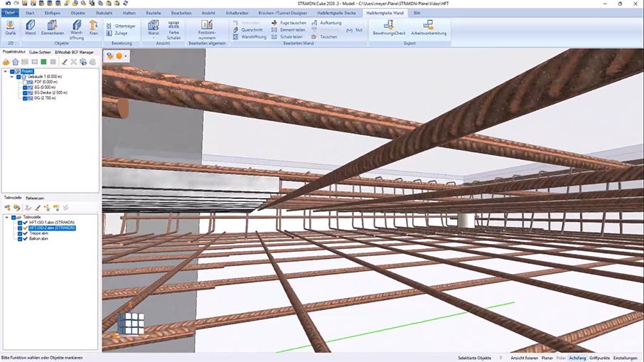
Task: Select EG Decke (2.500 m) in project tree
Action: pos(48,92)
